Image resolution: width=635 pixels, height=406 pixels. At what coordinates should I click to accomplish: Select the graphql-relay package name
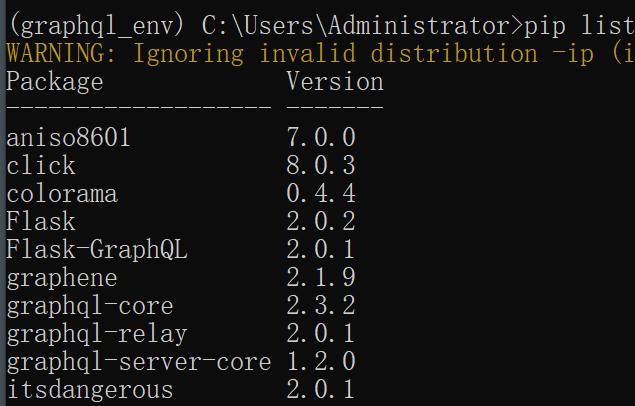click(x=97, y=335)
